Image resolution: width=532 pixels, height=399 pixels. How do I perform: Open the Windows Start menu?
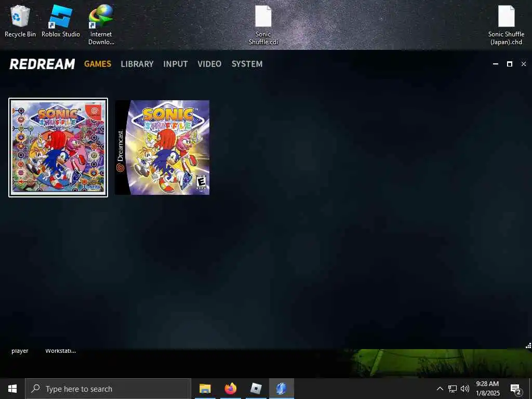click(x=12, y=389)
